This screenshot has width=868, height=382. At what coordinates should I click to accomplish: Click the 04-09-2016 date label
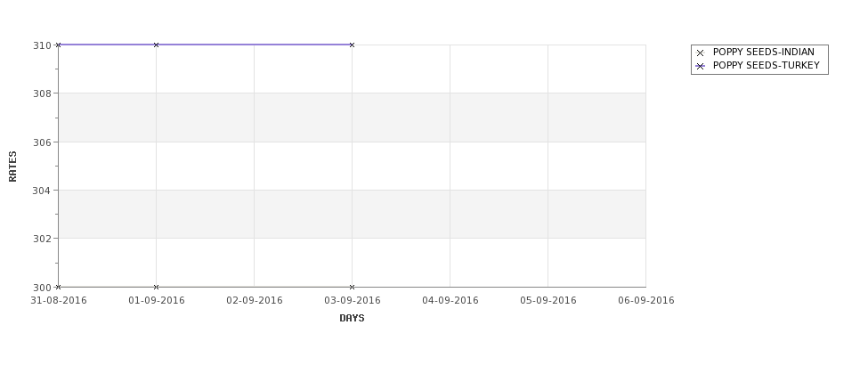pos(450,300)
